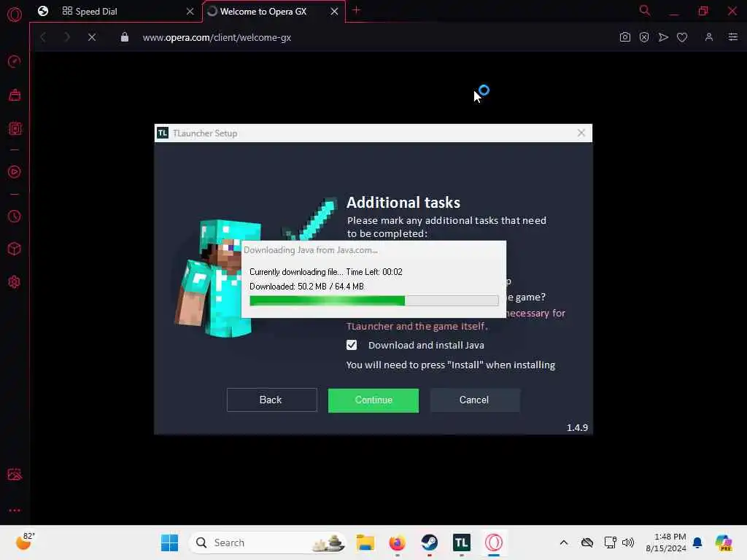Screen dimensions: 747x560
Task: Open the Player icon in sidebar
Action: (x=15, y=172)
